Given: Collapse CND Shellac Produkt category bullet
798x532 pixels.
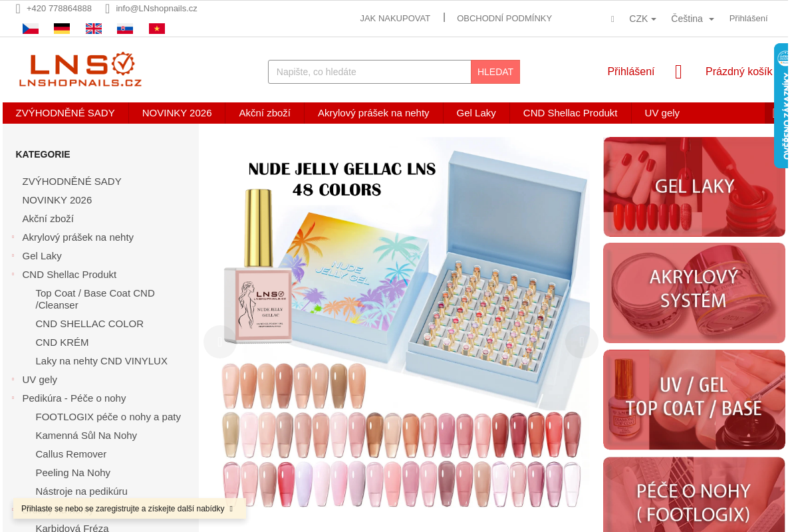Looking at the screenshot, I should 13,274.
